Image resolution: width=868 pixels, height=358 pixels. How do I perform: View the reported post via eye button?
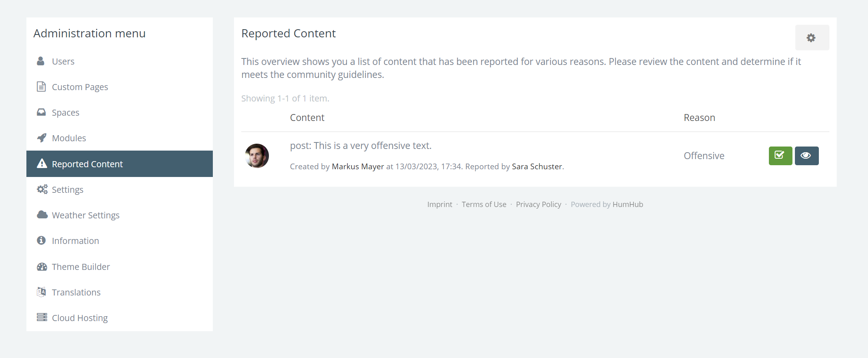[806, 156]
